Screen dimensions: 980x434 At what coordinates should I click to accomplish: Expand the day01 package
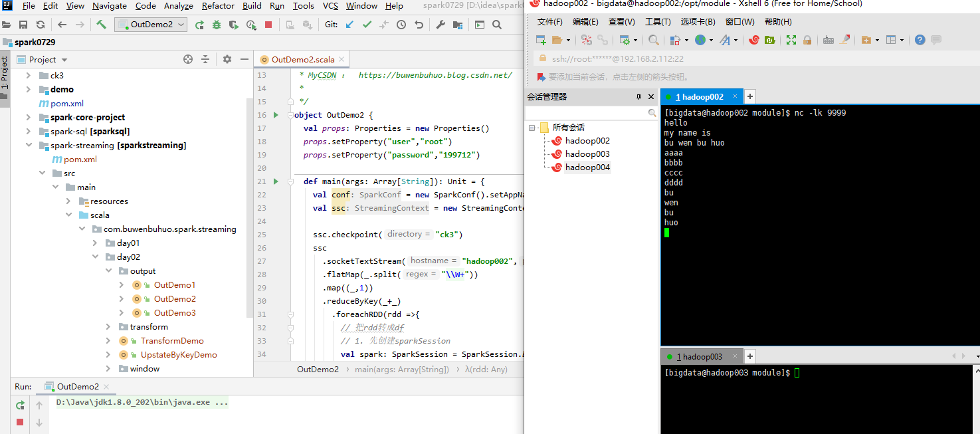[x=95, y=243]
